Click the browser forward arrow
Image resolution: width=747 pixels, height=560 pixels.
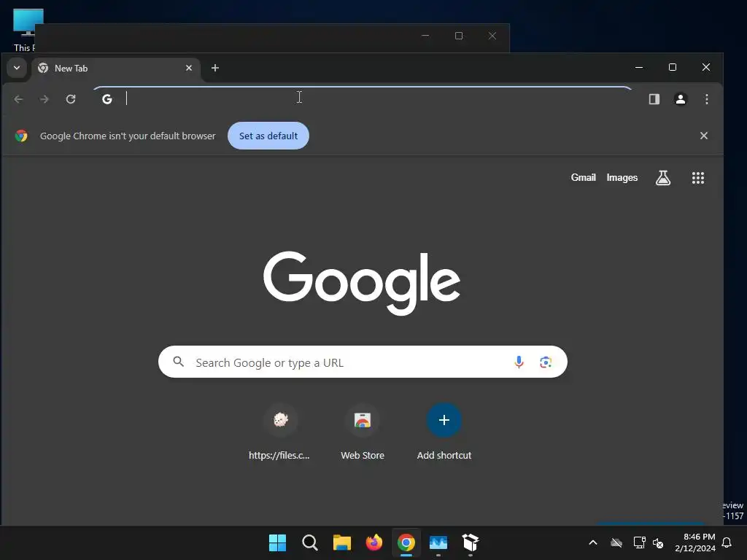(x=44, y=99)
